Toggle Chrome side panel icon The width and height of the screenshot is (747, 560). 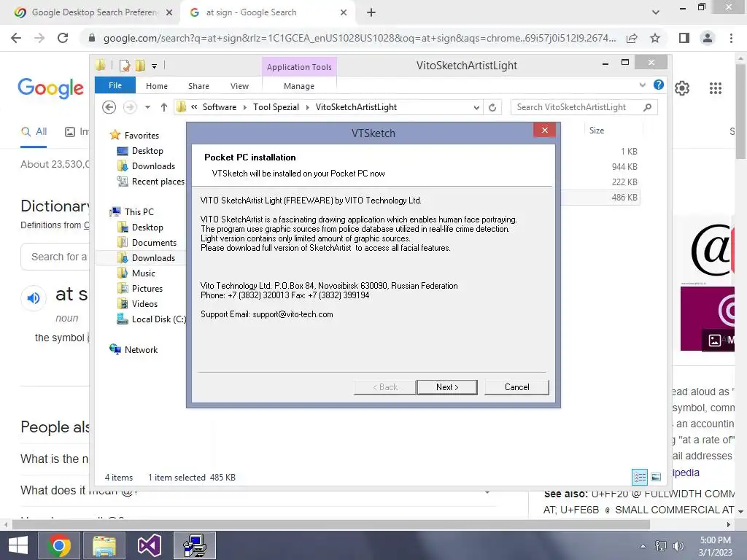point(684,38)
